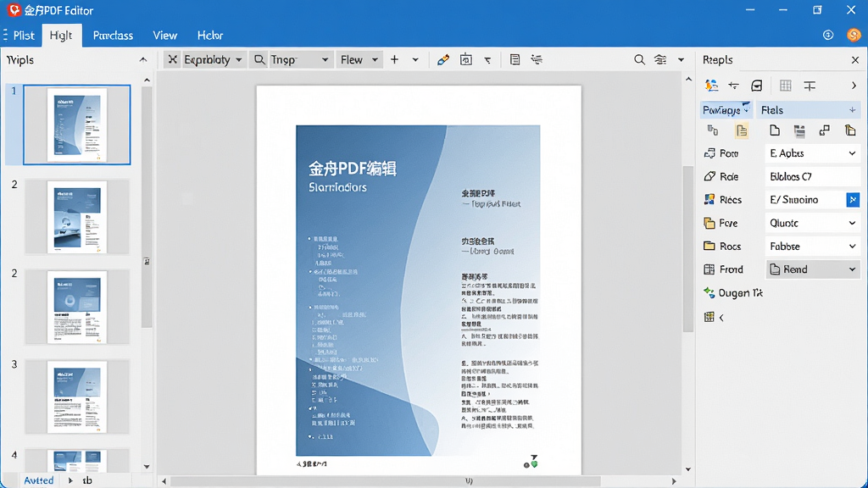
Task: Open the Purclass menu
Action: (x=113, y=36)
